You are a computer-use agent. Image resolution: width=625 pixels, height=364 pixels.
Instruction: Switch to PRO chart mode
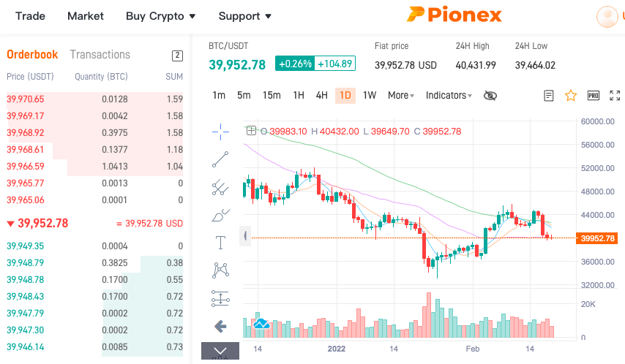point(593,96)
